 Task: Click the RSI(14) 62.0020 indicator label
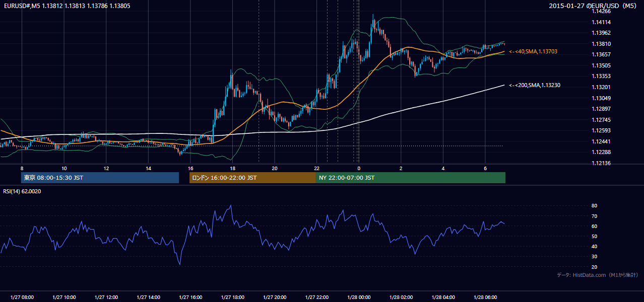point(22,191)
